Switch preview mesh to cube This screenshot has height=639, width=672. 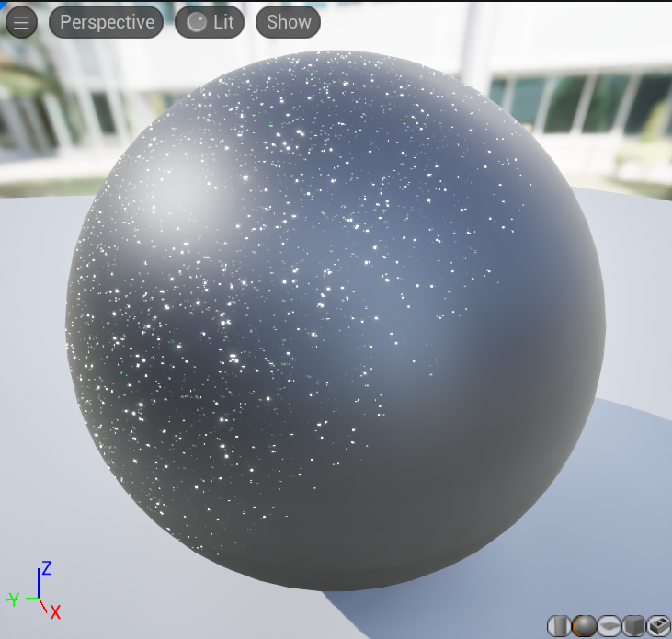(633, 626)
